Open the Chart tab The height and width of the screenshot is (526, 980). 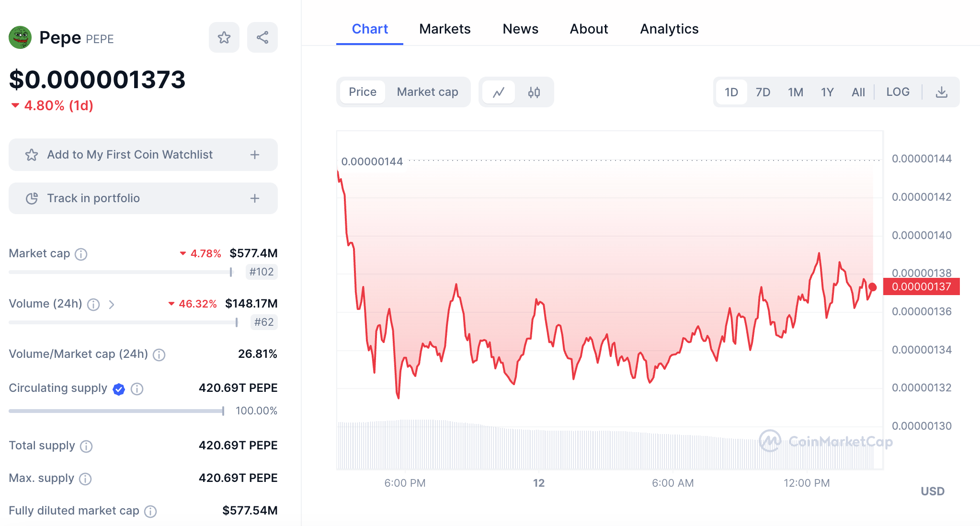pyautogui.click(x=370, y=29)
